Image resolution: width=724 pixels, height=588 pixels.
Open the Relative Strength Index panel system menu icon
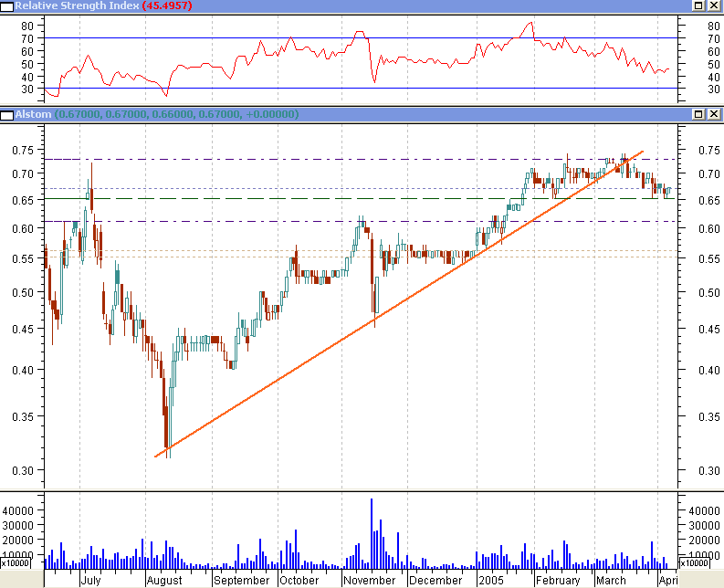coord(6,6)
